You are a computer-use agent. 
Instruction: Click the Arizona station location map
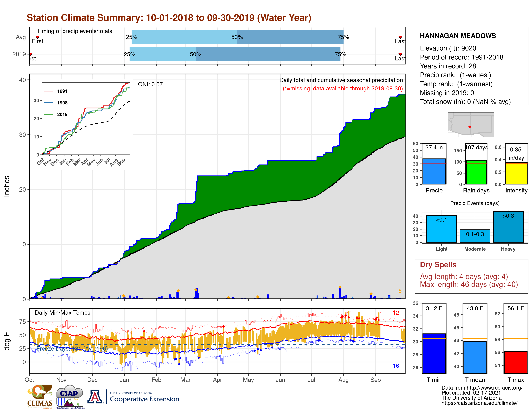pyautogui.click(x=471, y=125)
